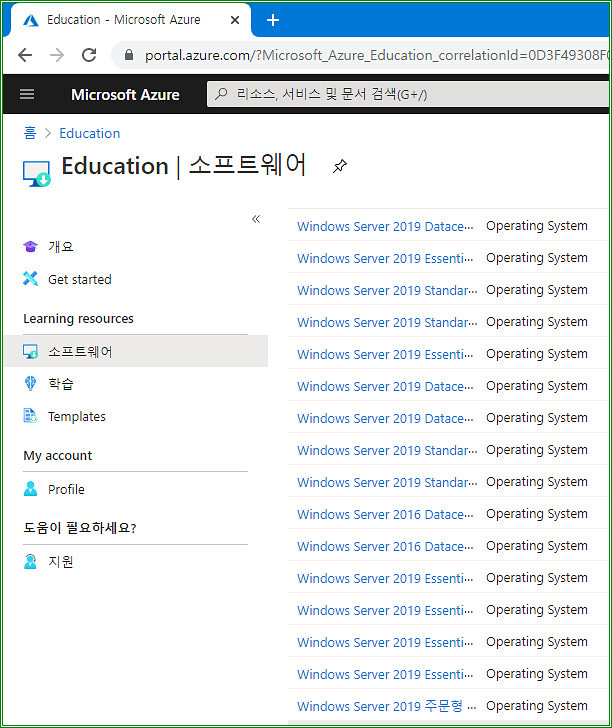
Task: Click the Microsoft Azure brand link
Action: (x=125, y=95)
